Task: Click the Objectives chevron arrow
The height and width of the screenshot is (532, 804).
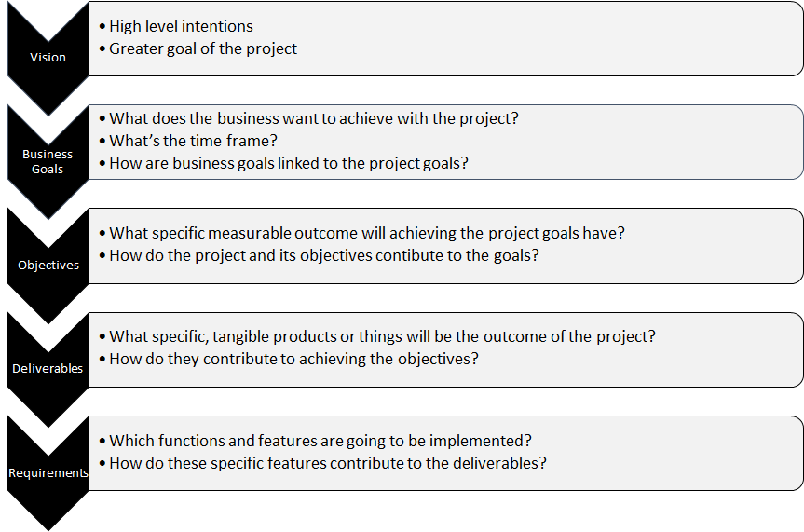Action: pos(48,266)
